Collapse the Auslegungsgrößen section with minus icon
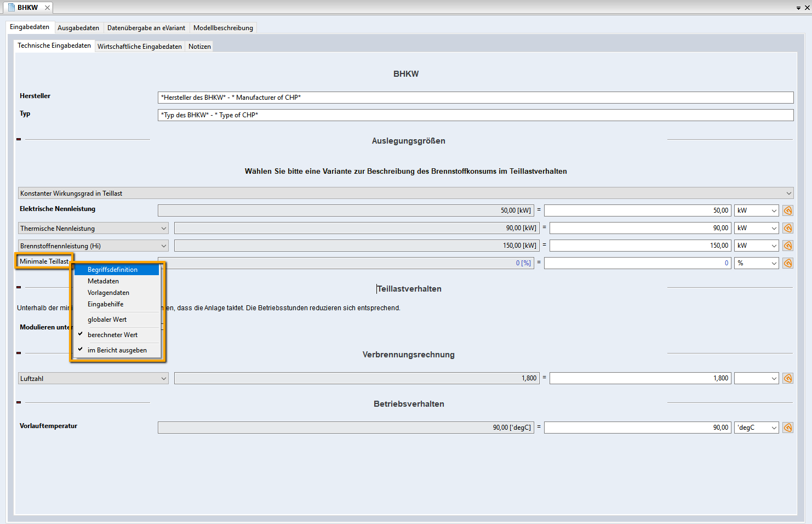 pyautogui.click(x=19, y=139)
